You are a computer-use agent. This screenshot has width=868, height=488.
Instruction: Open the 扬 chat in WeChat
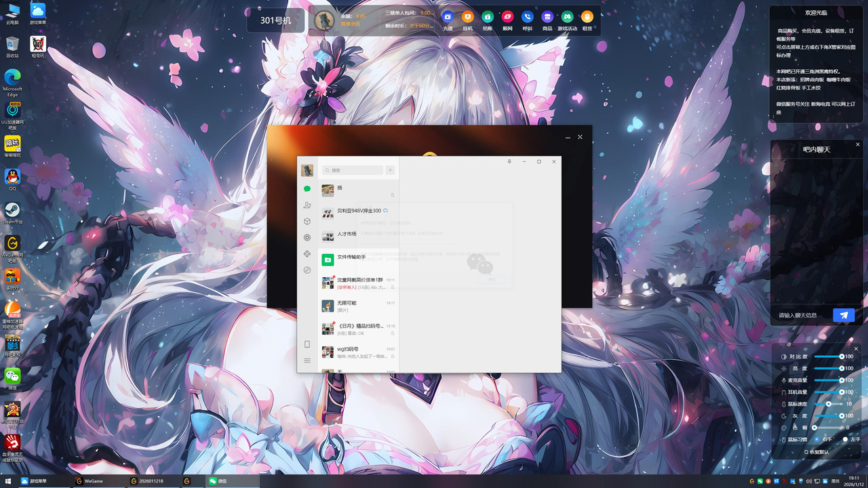tap(358, 190)
